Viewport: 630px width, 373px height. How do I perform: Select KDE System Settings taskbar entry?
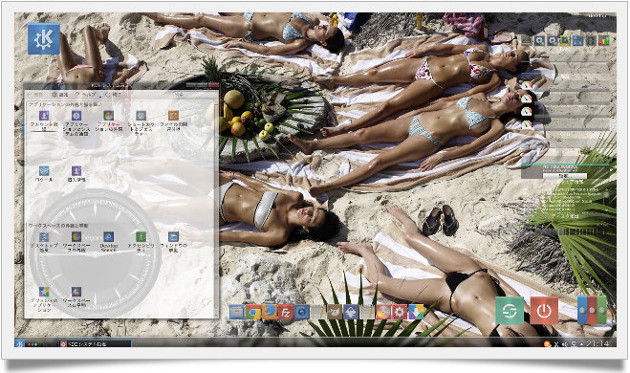[95, 344]
